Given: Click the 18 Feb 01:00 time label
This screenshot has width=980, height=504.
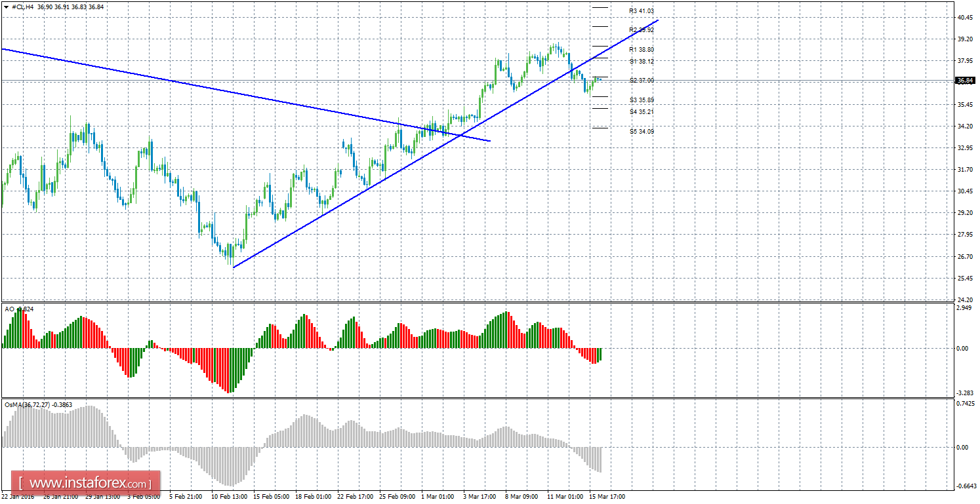Looking at the screenshot, I should (x=312, y=497).
